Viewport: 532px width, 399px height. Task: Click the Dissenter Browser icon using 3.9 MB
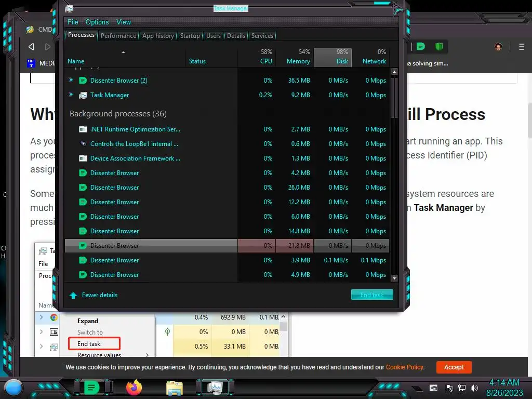83,260
